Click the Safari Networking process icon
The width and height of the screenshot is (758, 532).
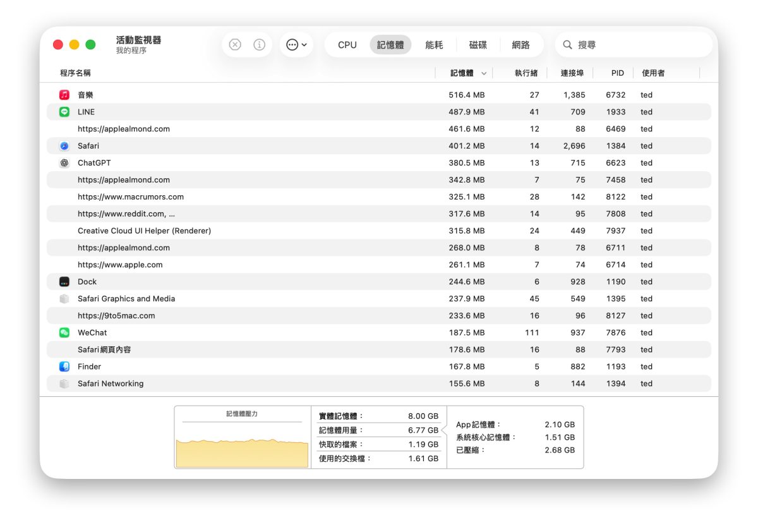(x=64, y=384)
